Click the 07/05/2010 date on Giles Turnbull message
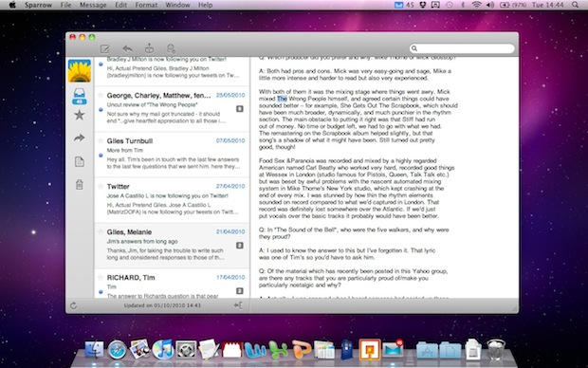The width and height of the screenshot is (588, 368). (230, 140)
